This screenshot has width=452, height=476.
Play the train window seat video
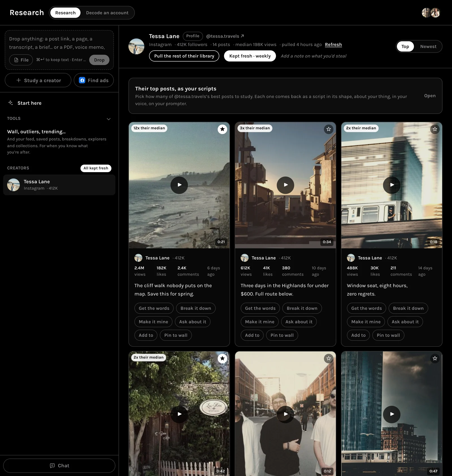tap(392, 185)
